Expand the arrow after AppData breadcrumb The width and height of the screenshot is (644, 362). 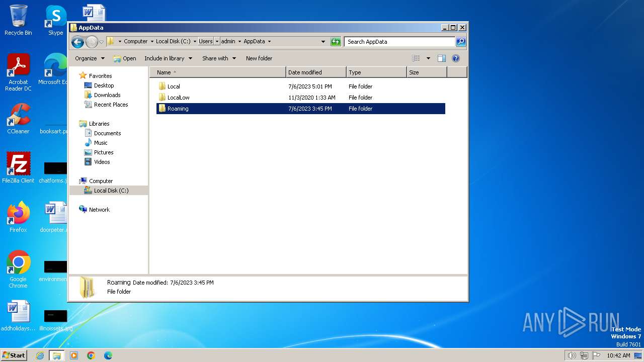pos(269,42)
